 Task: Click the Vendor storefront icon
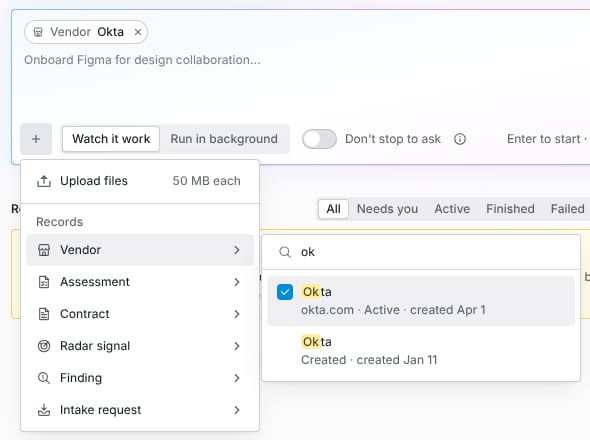(x=44, y=250)
